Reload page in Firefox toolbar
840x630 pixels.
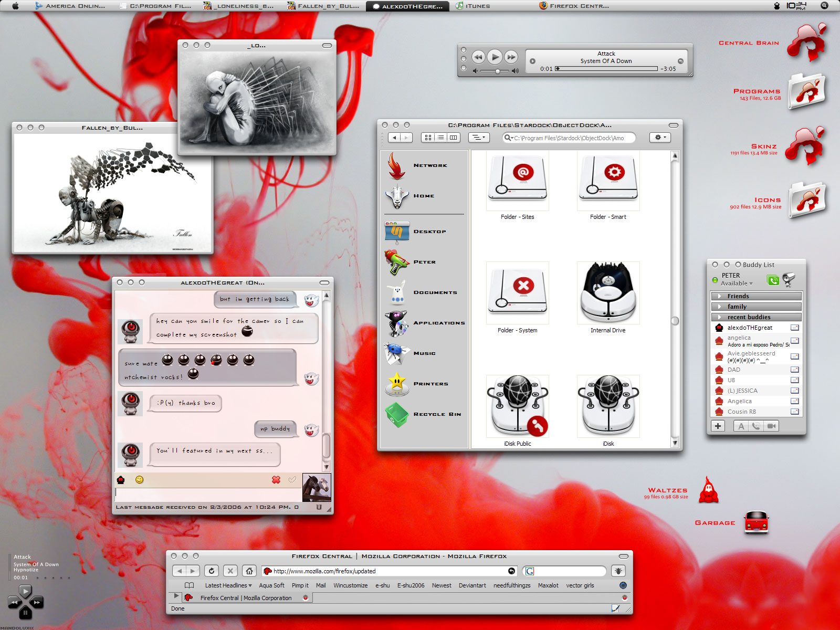point(212,571)
